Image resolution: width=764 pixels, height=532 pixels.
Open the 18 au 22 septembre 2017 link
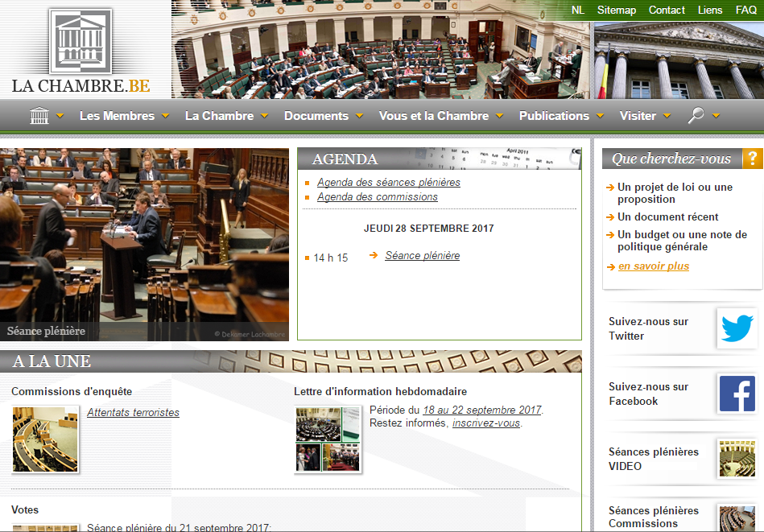point(481,410)
